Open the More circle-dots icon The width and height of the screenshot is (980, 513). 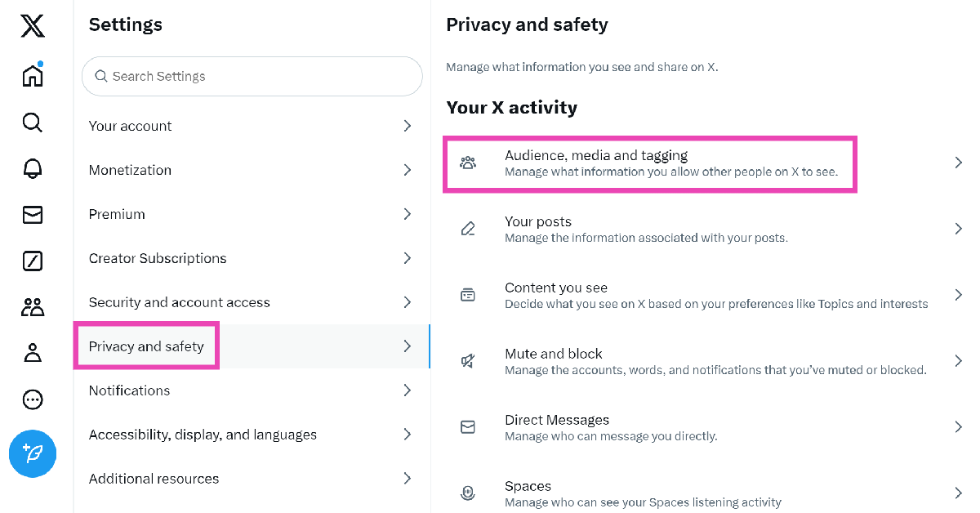click(x=33, y=399)
